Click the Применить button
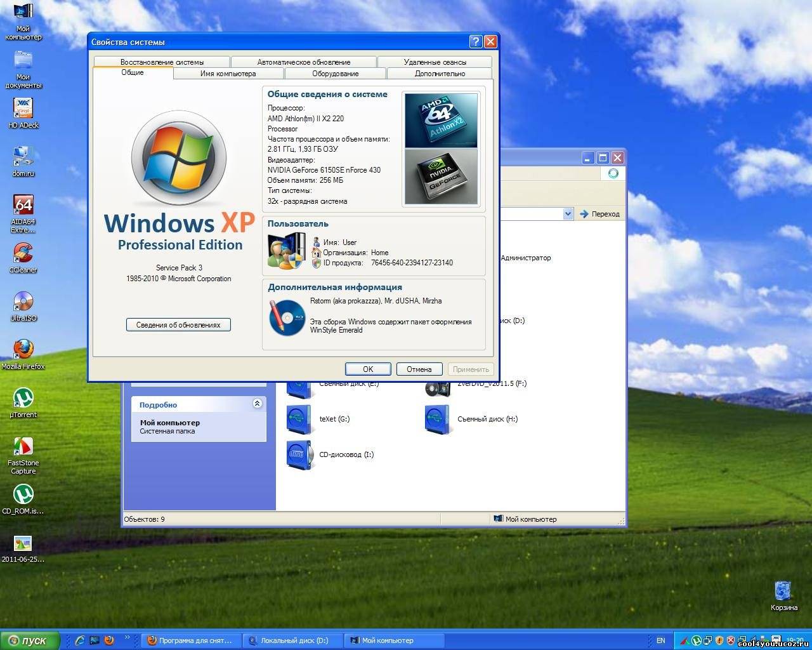Image resolution: width=812 pixels, height=650 pixels. pos(471,369)
